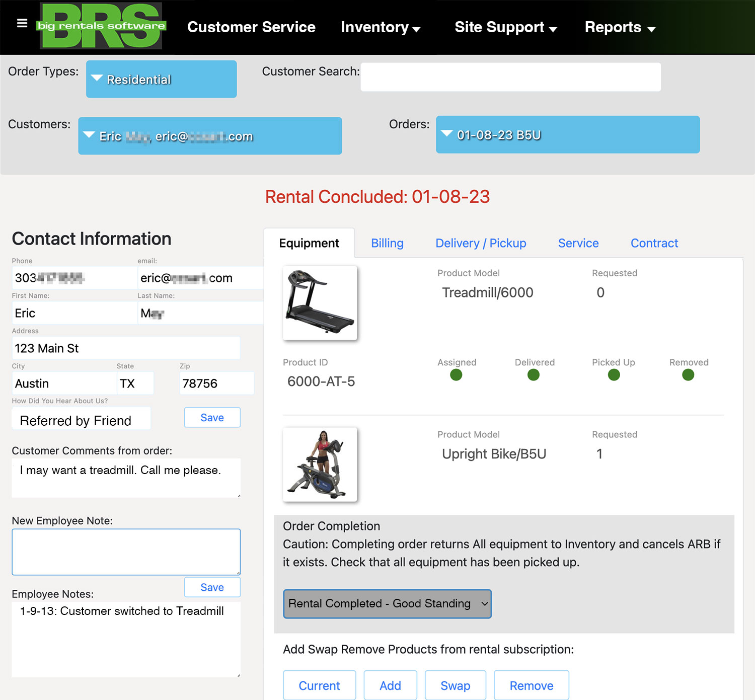Expand the Order Types Residential dropdown
755x700 pixels.
[161, 79]
